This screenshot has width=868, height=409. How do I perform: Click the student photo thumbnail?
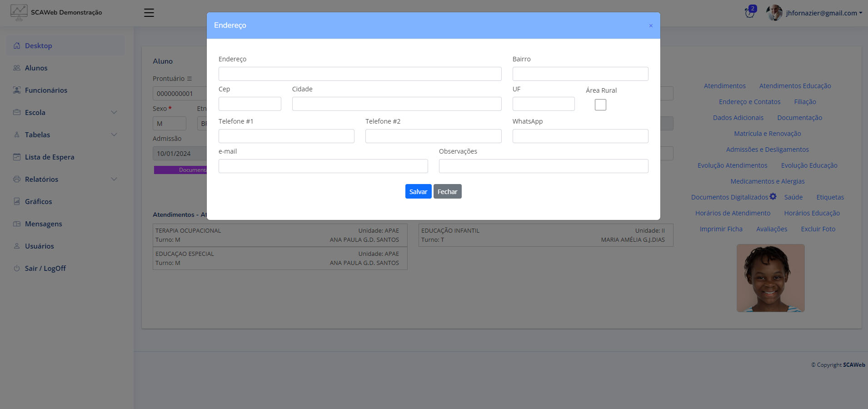(x=770, y=278)
